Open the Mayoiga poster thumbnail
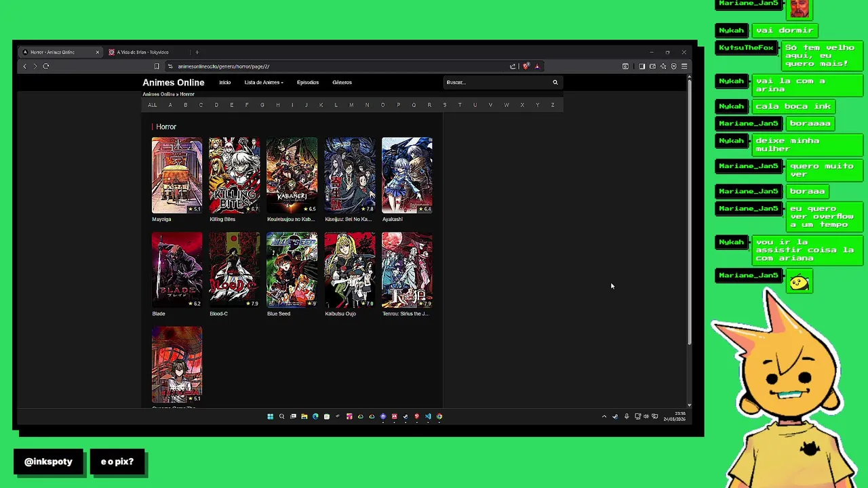 177,176
